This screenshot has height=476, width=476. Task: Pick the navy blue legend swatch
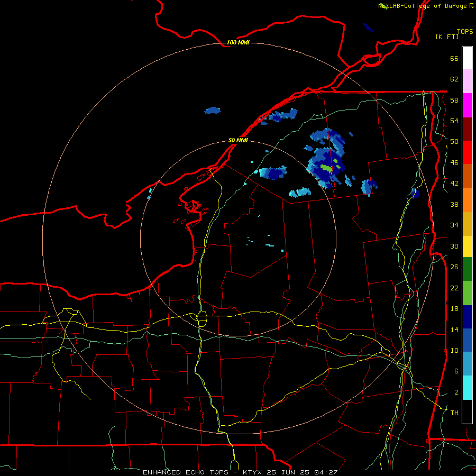pyautogui.click(x=467, y=317)
